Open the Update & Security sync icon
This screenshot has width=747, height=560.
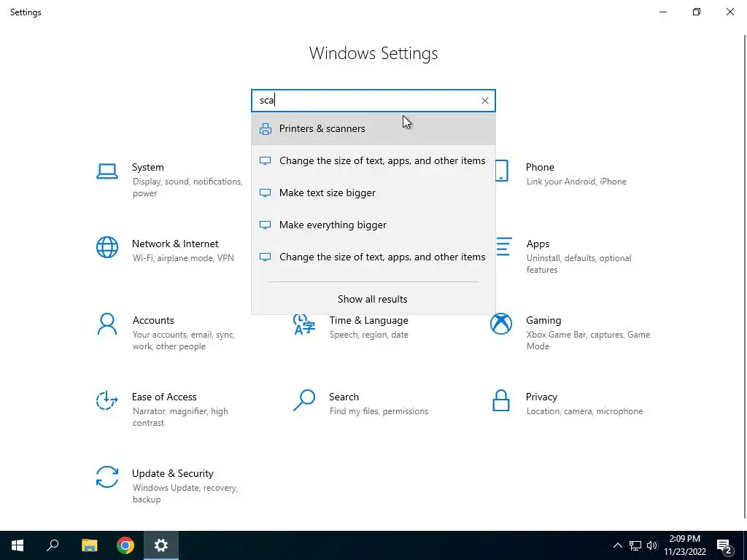pos(107,477)
